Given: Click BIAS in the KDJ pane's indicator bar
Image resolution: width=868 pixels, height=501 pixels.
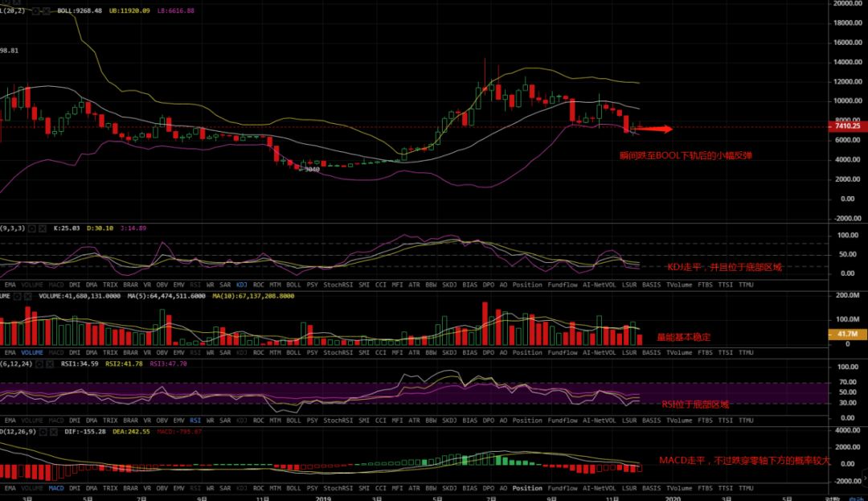Looking at the screenshot, I should [470, 285].
